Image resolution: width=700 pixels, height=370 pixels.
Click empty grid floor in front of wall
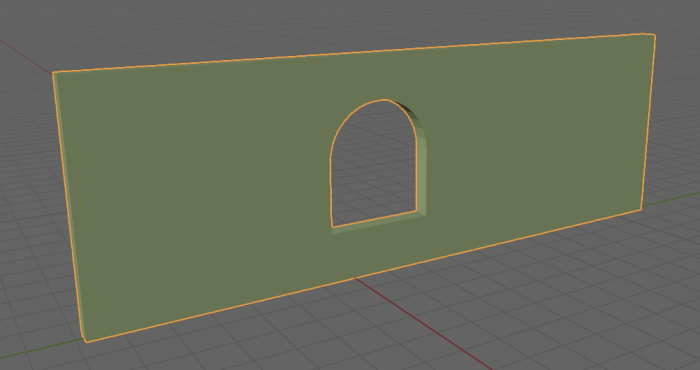312,330
